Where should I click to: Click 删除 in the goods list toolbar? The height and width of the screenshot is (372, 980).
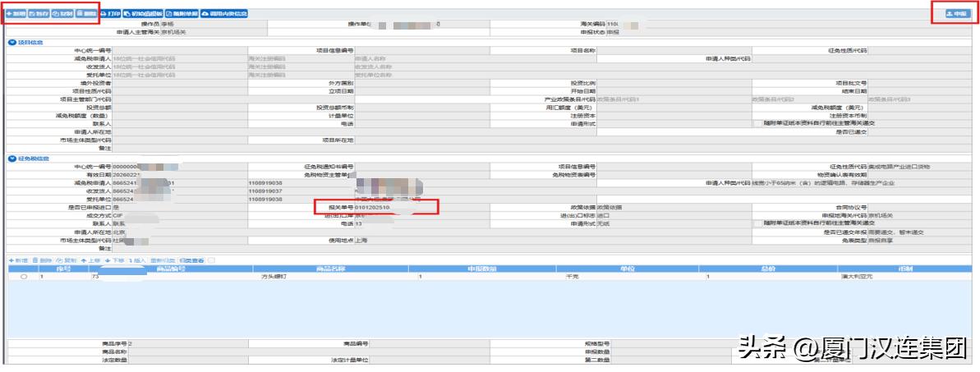pos(41,260)
